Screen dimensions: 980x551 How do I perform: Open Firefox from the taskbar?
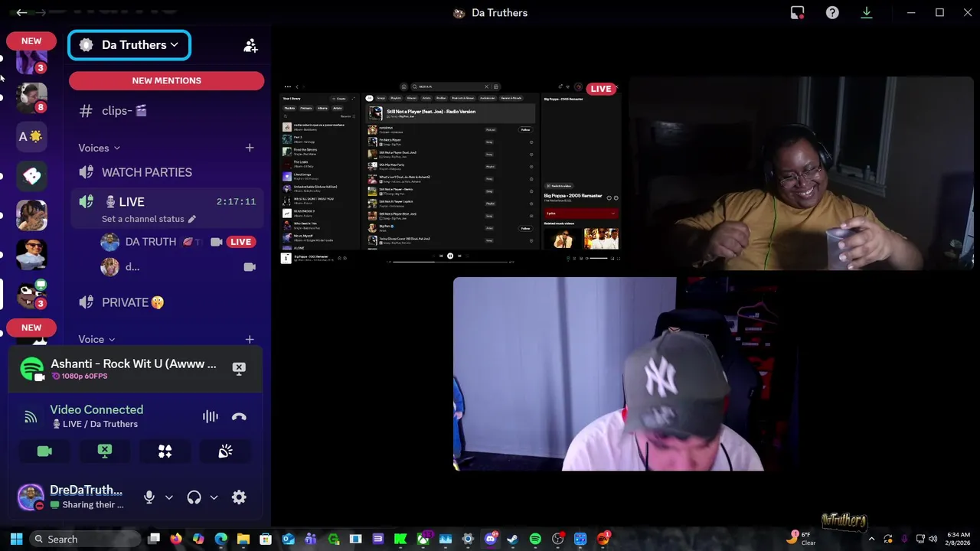coord(176,539)
